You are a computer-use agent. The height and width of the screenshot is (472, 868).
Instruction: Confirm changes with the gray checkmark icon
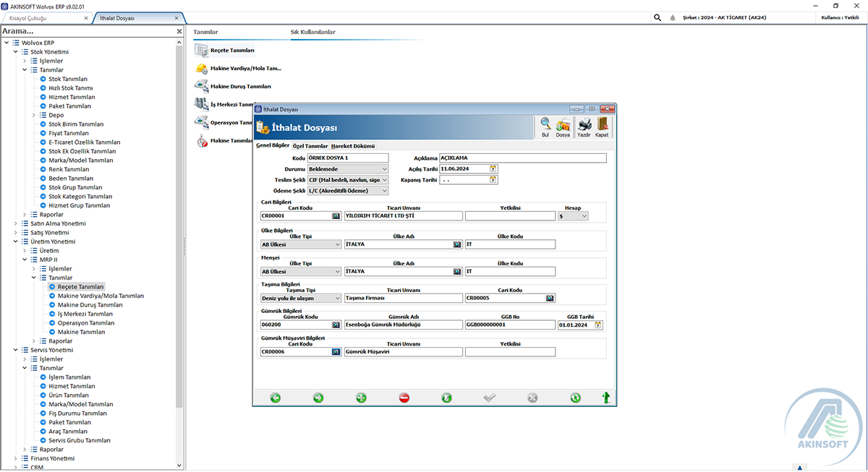click(x=490, y=398)
